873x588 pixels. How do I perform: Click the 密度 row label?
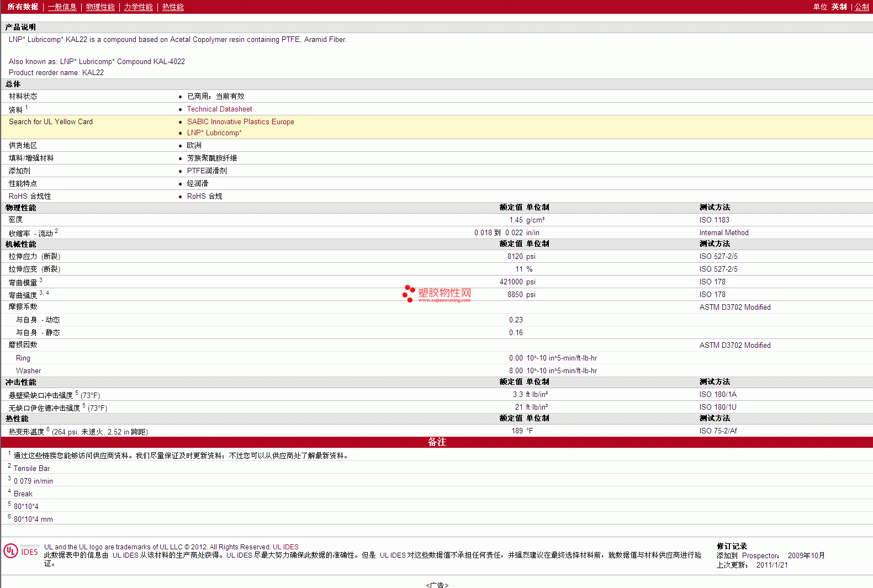point(15,220)
